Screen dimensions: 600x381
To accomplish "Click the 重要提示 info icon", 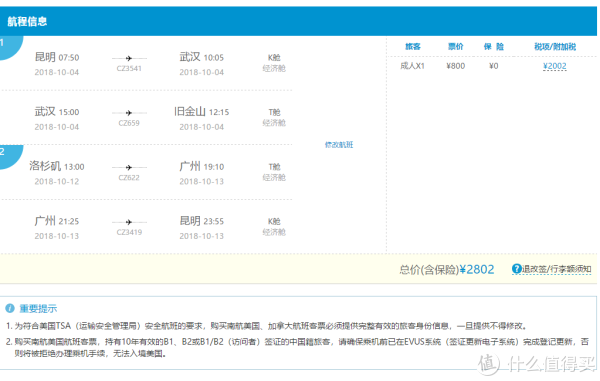I will point(10,308).
